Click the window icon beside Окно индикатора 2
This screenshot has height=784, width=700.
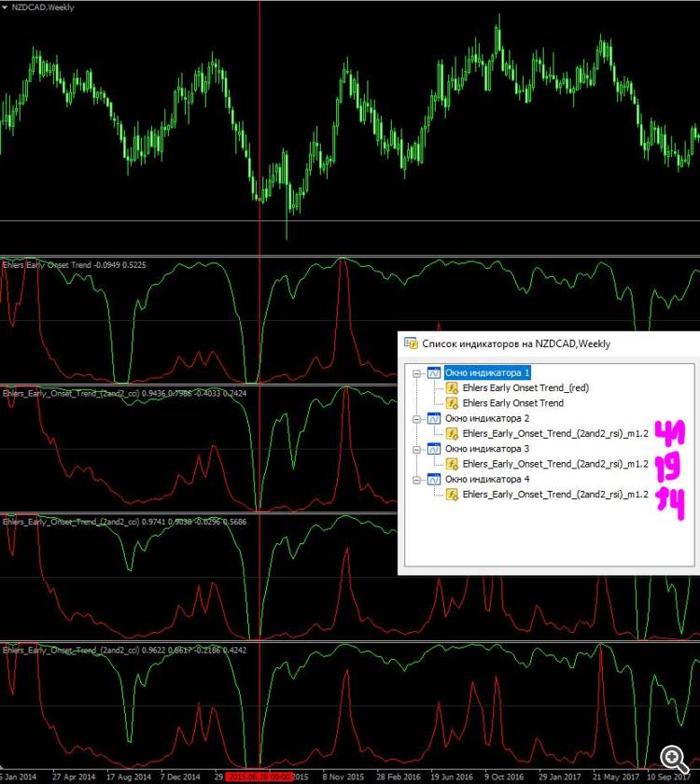433,418
